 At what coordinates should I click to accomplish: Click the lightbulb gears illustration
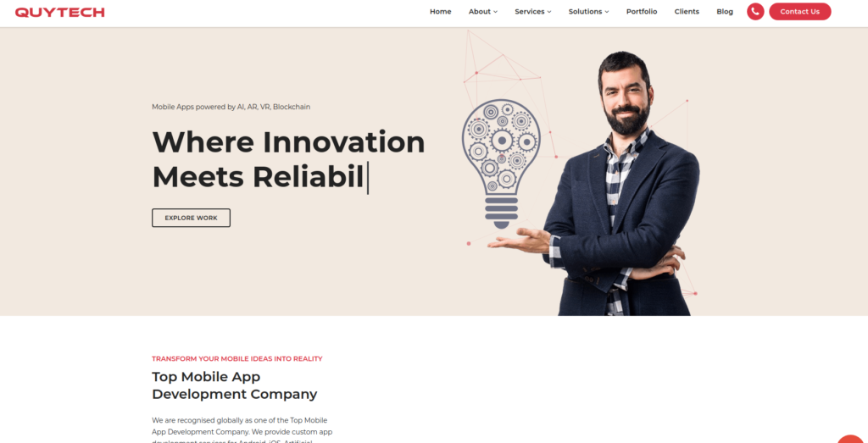click(501, 163)
